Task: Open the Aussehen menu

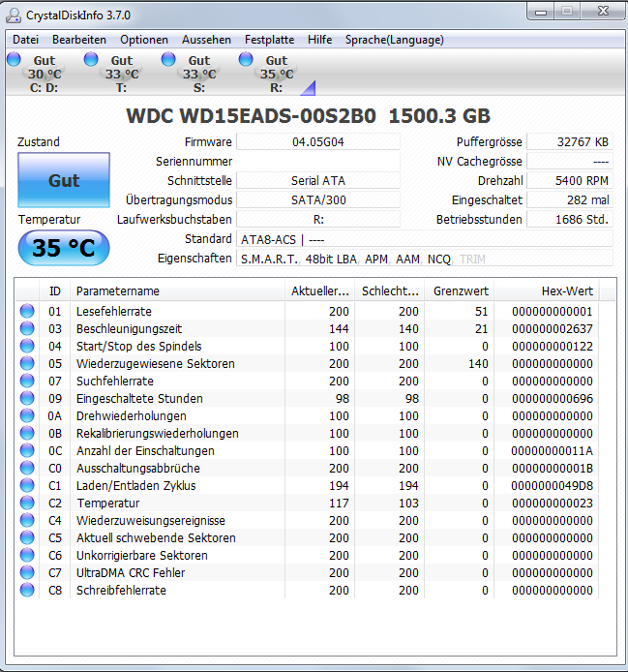Action: [206, 40]
